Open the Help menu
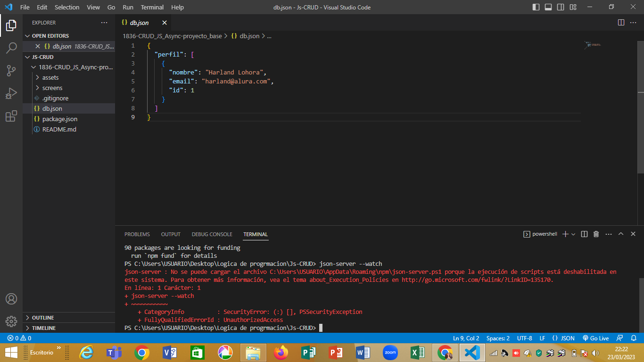Viewport: 644px width, 362px height. point(177,7)
